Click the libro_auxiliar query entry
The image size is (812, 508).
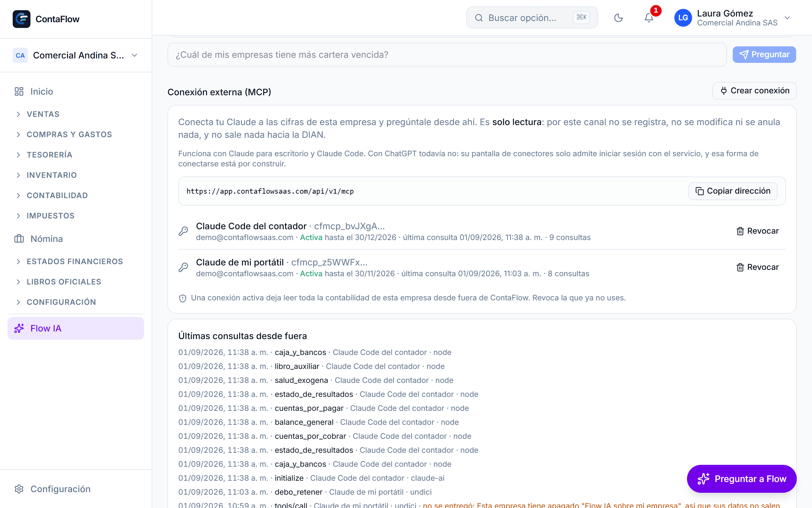pos(297,366)
